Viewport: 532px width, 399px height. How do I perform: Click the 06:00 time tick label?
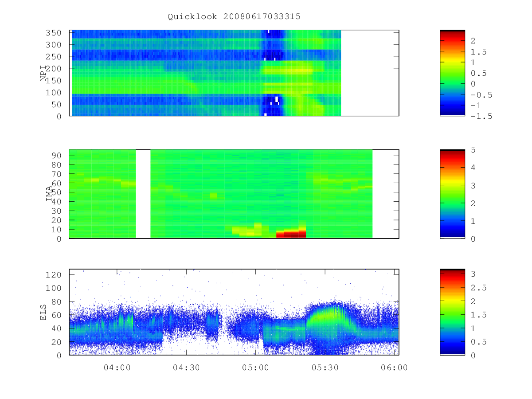pos(395,367)
